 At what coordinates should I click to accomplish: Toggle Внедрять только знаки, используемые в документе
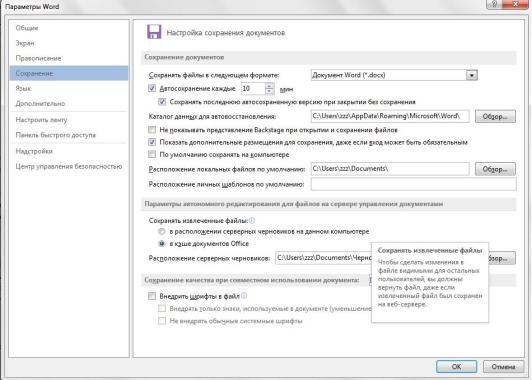coord(162,308)
